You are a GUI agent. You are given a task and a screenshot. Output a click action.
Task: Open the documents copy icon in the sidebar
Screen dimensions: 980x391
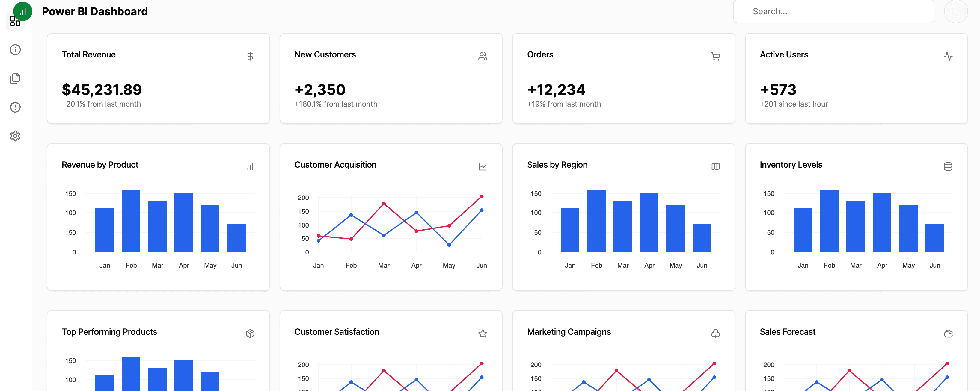15,78
